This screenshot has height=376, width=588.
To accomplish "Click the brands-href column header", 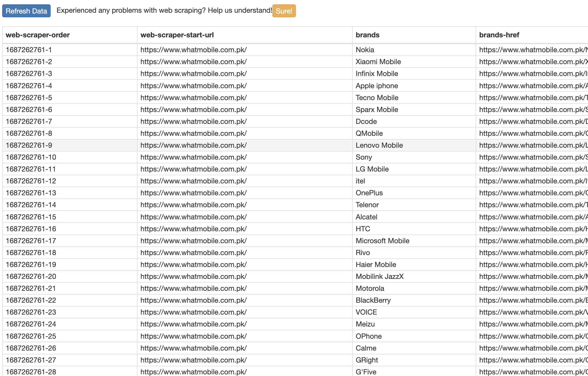I will pyautogui.click(x=532, y=35).
